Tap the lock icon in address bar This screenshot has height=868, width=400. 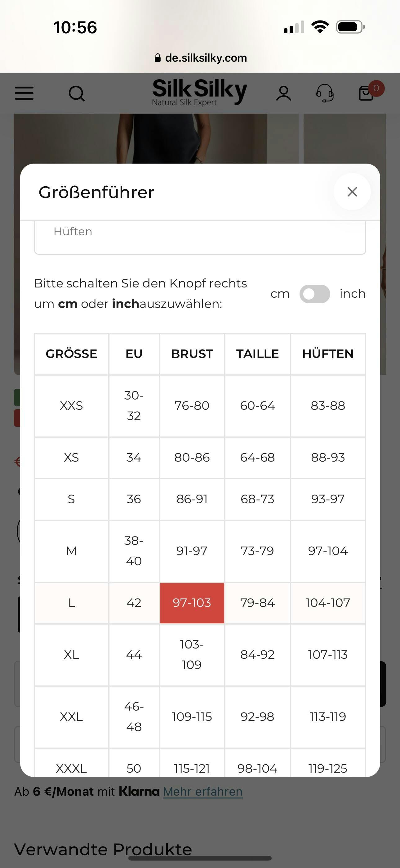158,58
